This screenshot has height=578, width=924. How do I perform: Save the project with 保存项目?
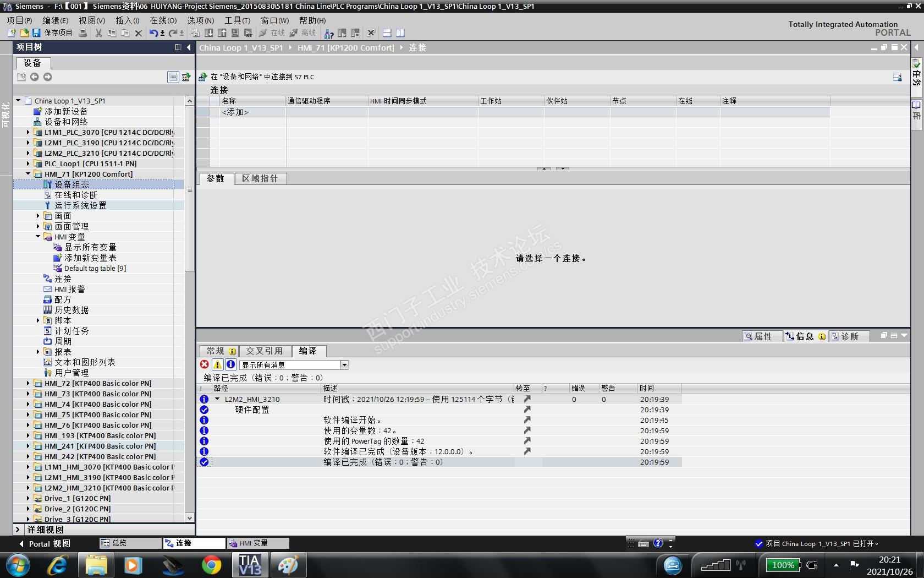coord(52,33)
